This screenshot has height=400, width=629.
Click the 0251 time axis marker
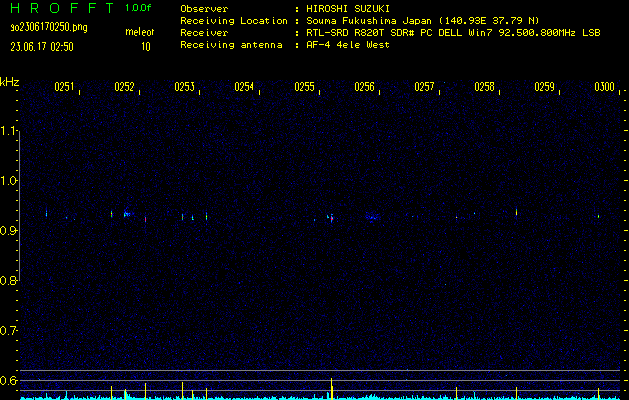(x=64, y=88)
